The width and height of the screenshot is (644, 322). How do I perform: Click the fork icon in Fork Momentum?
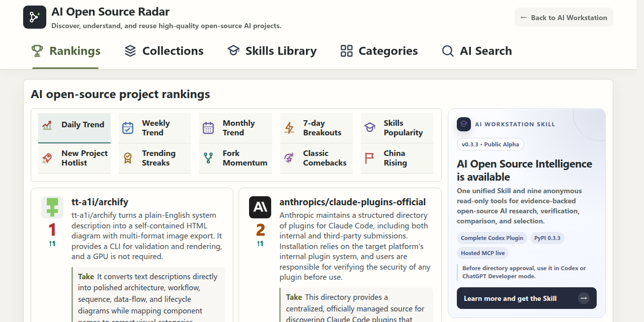tap(208, 158)
